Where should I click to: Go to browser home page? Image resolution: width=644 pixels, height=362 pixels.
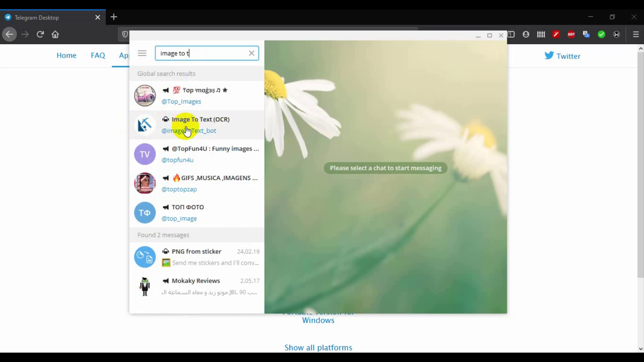click(x=55, y=34)
